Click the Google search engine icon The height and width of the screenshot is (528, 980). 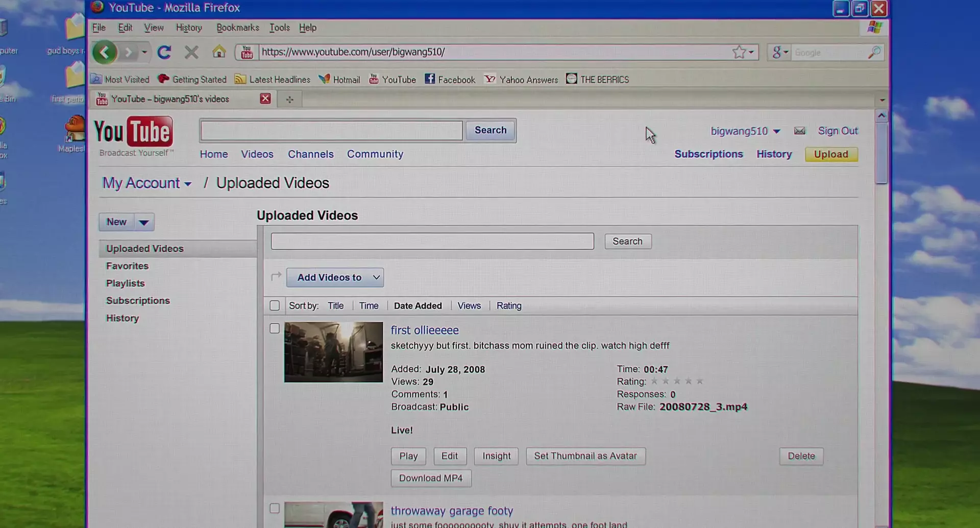click(x=777, y=52)
